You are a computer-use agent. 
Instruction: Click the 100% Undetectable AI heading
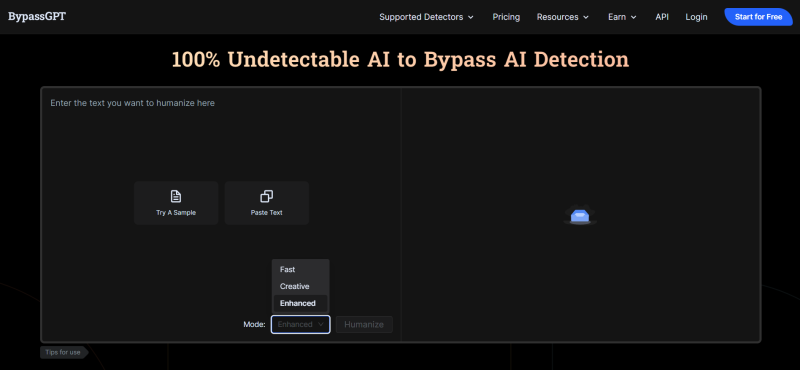[401, 60]
